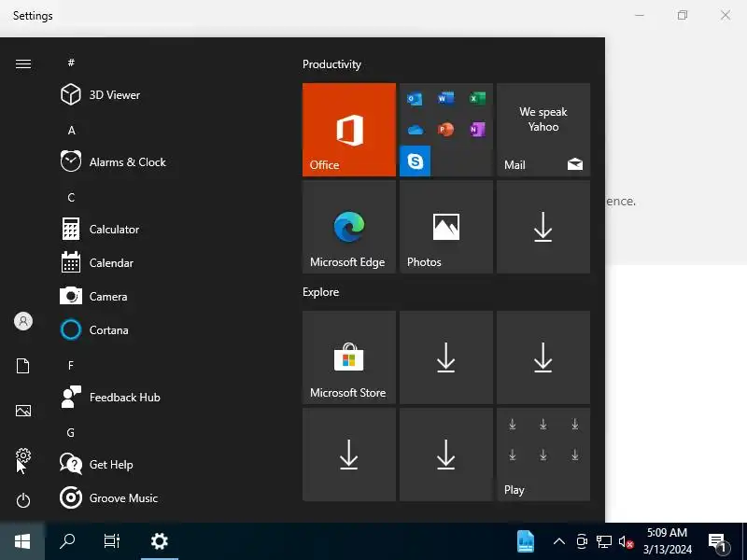Viewport: 747px width, 560px height.
Task: Open the Action Center notifications
Action: tap(718, 542)
